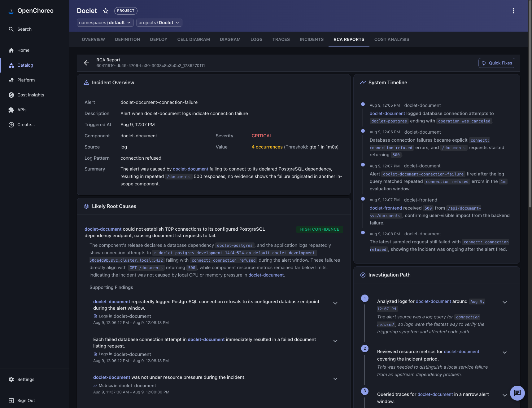Open the chat bubble widget

click(517, 393)
